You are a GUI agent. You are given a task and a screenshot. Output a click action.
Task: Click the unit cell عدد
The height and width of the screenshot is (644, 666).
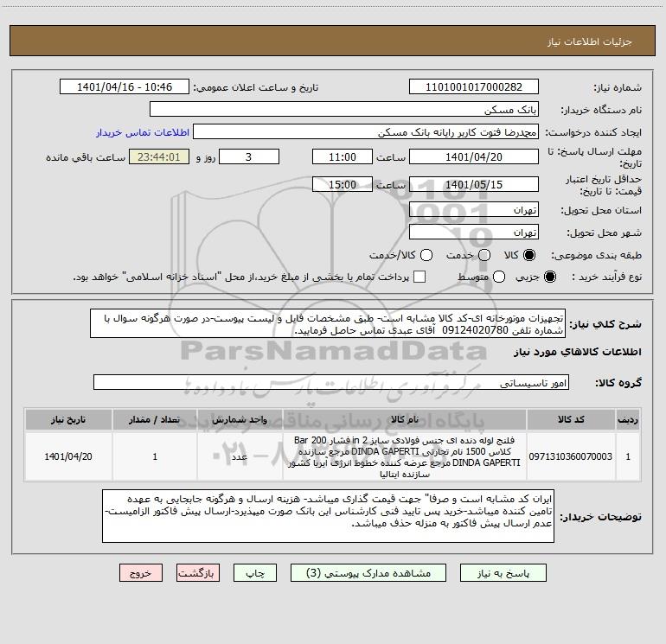[x=240, y=456]
